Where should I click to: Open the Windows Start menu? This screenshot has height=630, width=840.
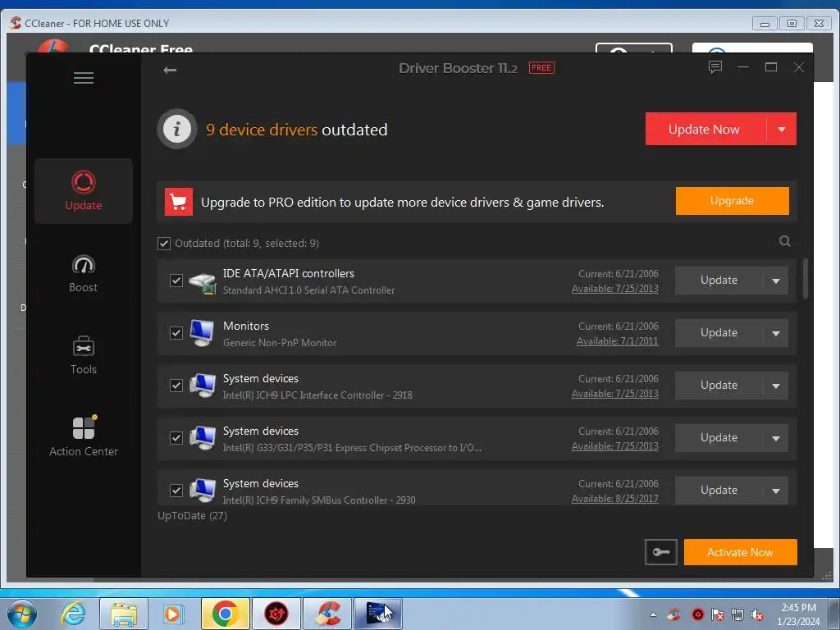point(21,614)
